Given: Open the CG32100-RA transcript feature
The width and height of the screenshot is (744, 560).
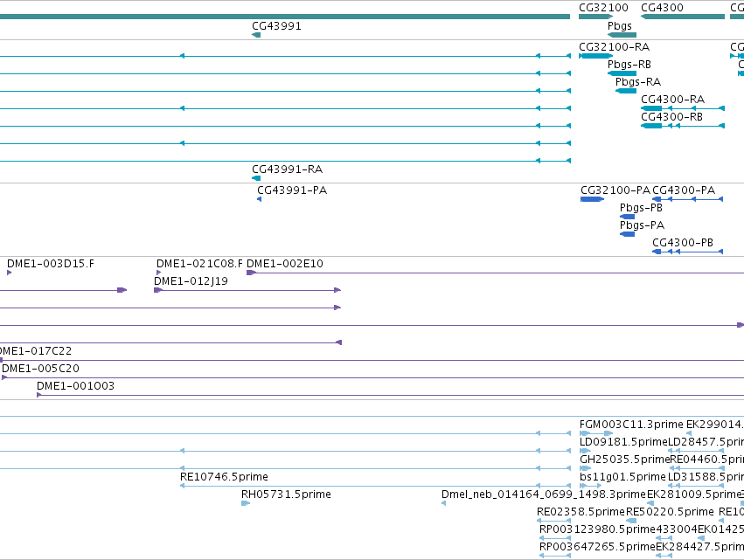Looking at the screenshot, I should click(x=595, y=56).
